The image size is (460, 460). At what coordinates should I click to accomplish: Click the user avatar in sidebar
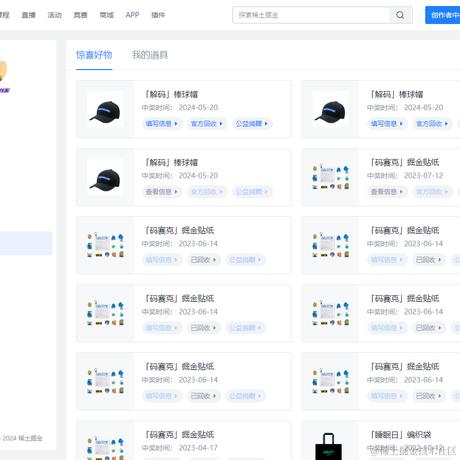click(3, 69)
